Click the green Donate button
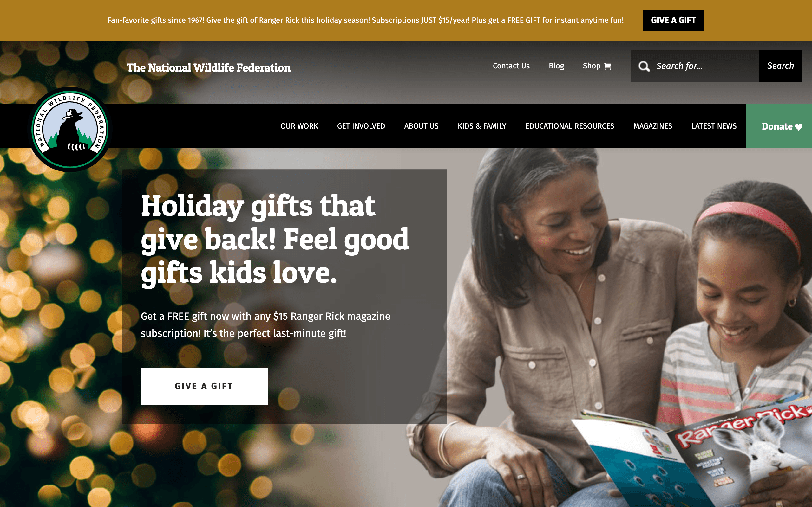Viewport: 812px width, 507px height. coord(779,126)
